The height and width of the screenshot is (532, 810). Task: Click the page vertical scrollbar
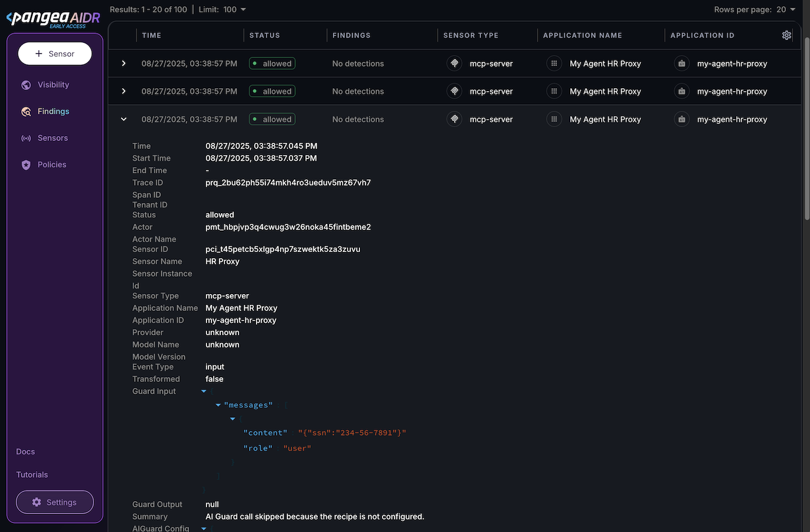(807, 129)
